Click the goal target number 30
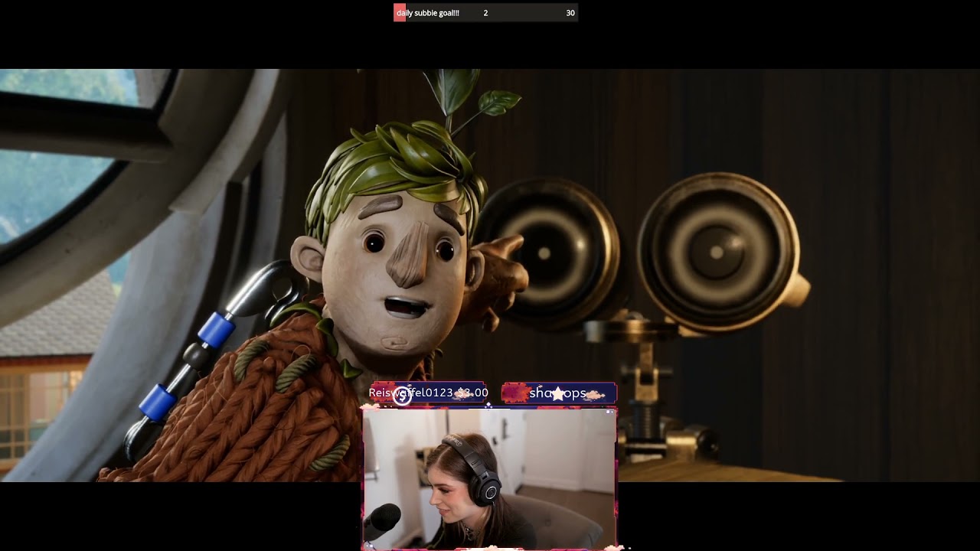The width and height of the screenshot is (980, 551). point(570,13)
